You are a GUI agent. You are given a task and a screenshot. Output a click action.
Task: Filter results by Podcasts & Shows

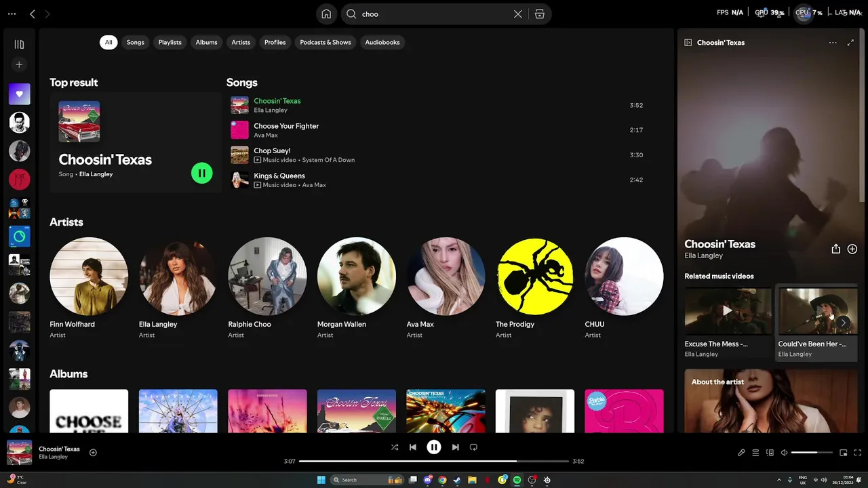point(325,42)
